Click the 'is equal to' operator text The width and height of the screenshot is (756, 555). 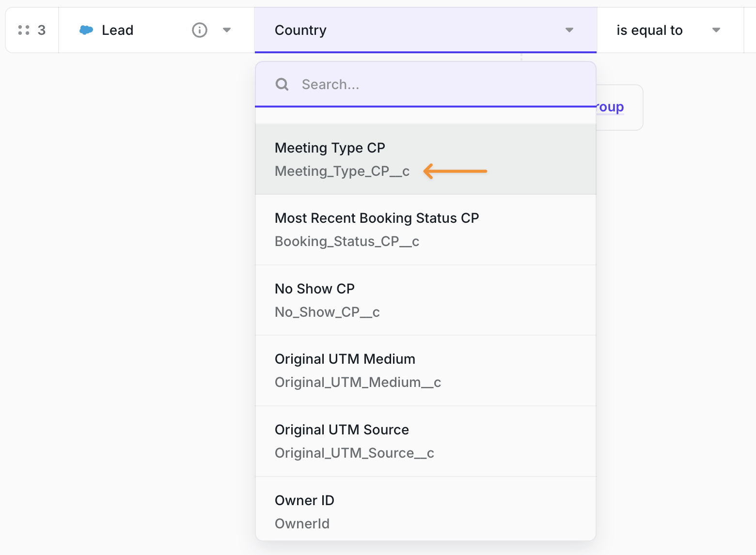coord(649,30)
